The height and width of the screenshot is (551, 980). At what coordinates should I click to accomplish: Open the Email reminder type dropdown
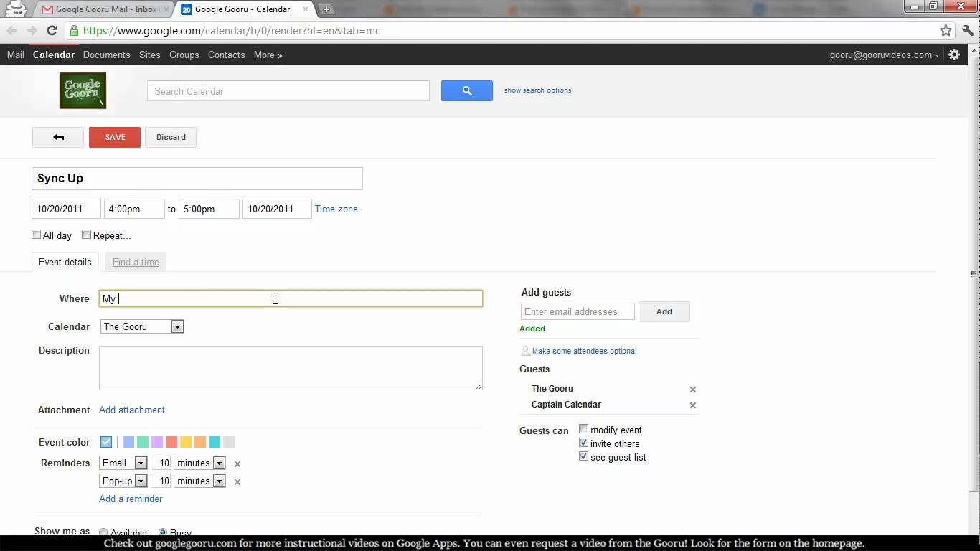(x=123, y=463)
